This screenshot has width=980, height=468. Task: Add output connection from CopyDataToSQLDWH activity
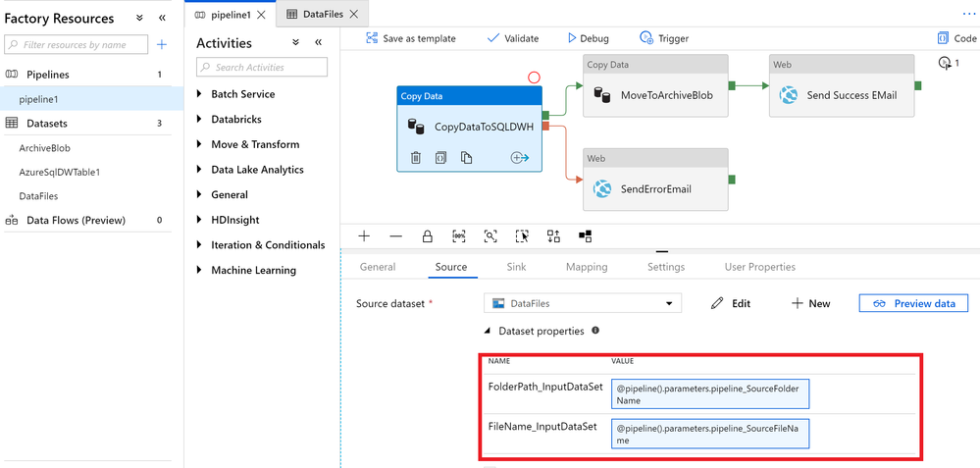(519, 157)
